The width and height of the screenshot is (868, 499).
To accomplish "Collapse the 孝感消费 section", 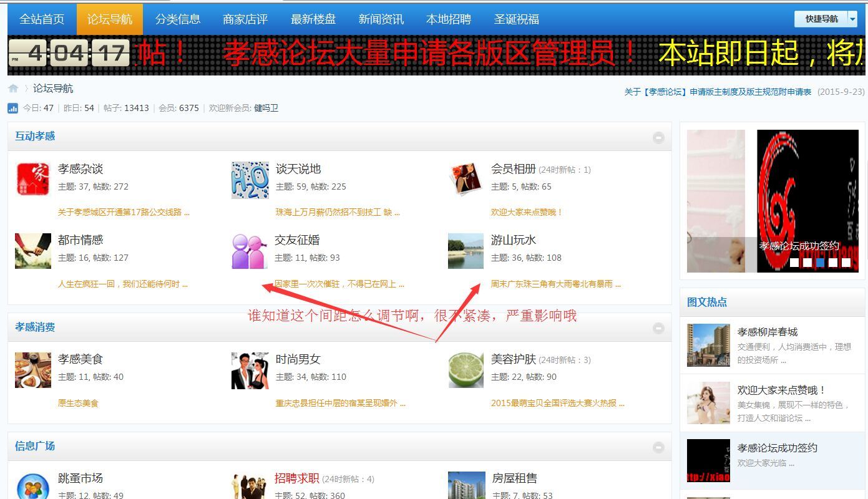I will [x=658, y=328].
